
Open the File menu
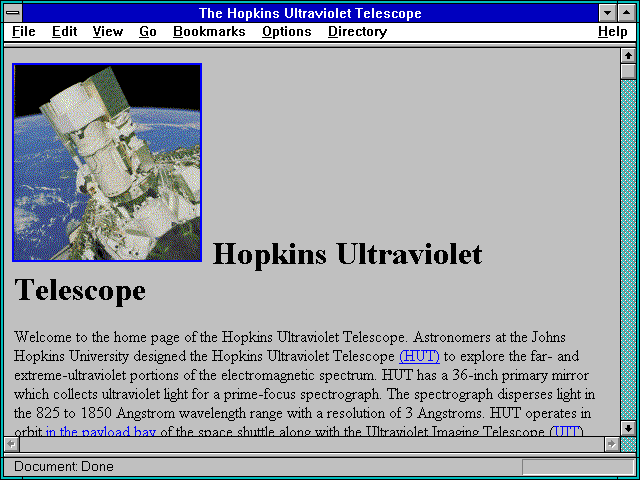click(24, 32)
